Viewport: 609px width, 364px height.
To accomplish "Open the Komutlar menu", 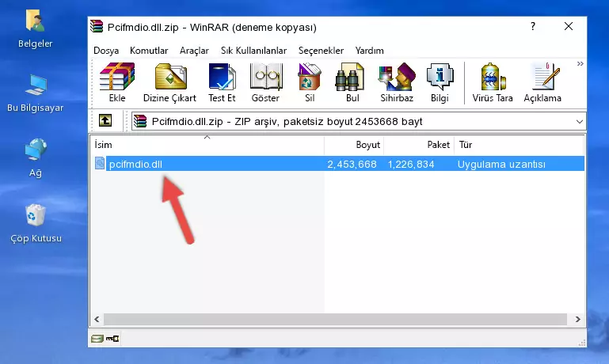I will (149, 51).
